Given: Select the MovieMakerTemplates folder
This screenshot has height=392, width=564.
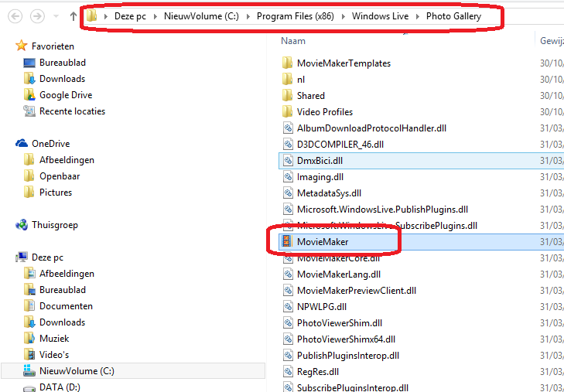Looking at the screenshot, I should click(x=344, y=63).
